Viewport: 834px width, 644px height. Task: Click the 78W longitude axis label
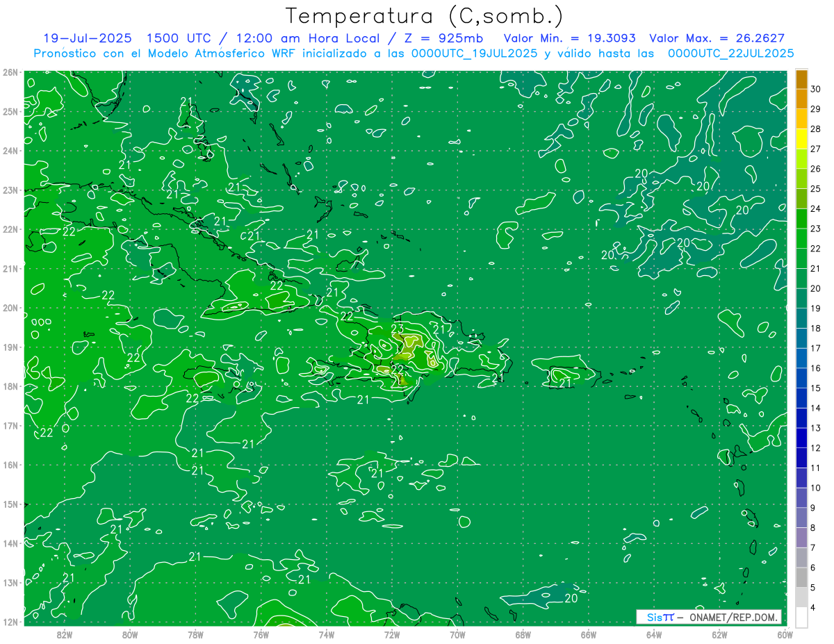tap(195, 634)
